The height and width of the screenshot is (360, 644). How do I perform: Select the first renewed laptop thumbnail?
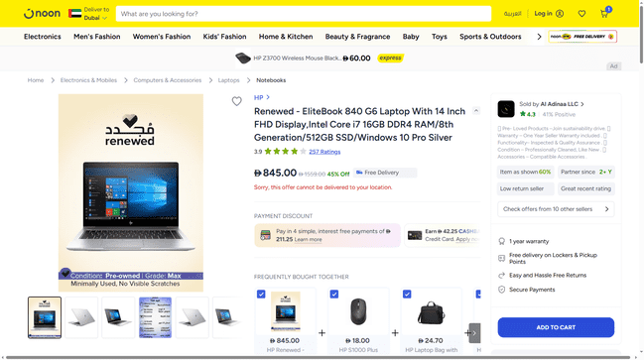(45, 317)
